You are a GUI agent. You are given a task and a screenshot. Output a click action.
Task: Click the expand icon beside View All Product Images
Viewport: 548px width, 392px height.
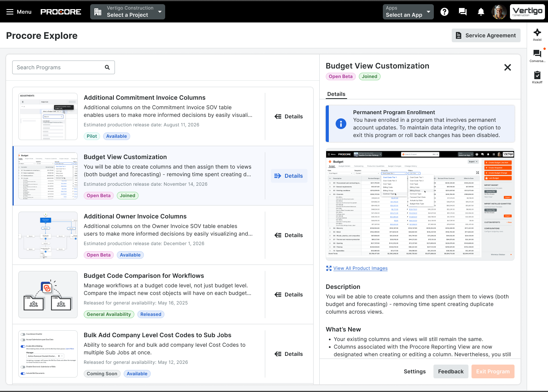(329, 268)
